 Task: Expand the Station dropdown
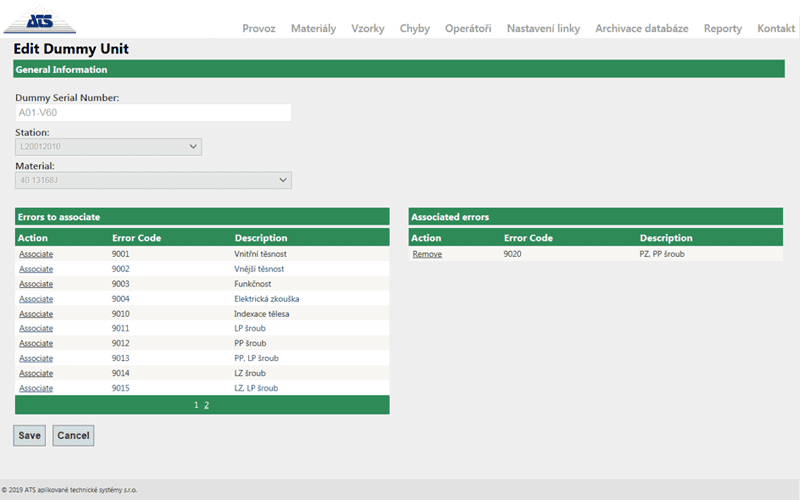[x=109, y=147]
